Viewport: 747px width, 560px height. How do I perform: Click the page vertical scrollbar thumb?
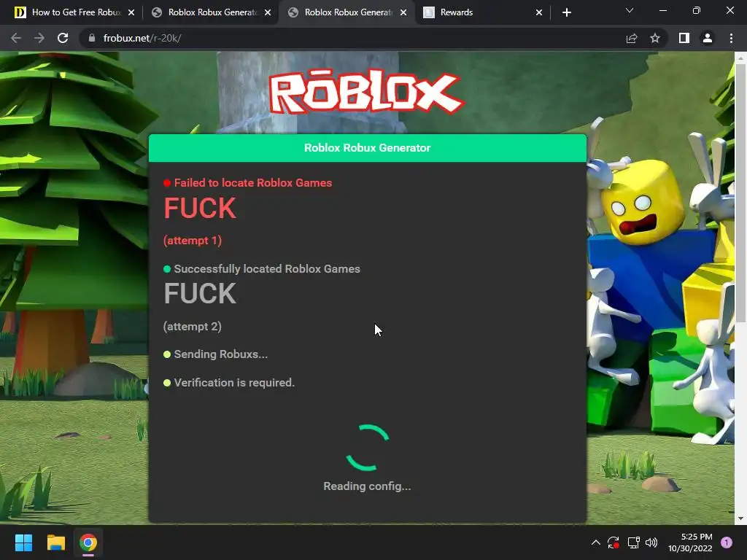741,192
